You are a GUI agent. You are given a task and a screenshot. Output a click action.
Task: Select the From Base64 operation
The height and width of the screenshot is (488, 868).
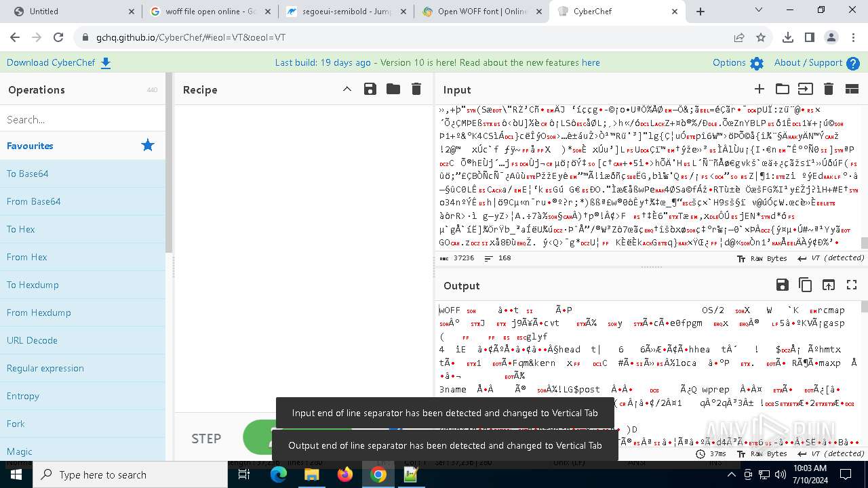click(82, 201)
